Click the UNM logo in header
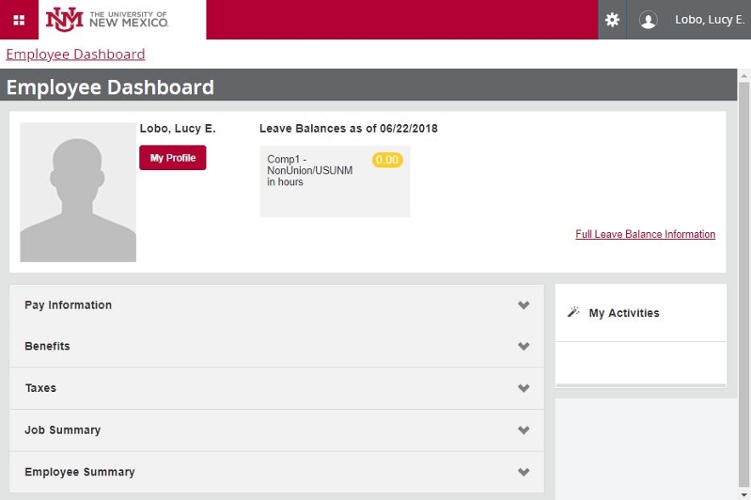Image resolution: width=751 pixels, height=500 pixels. [x=107, y=20]
